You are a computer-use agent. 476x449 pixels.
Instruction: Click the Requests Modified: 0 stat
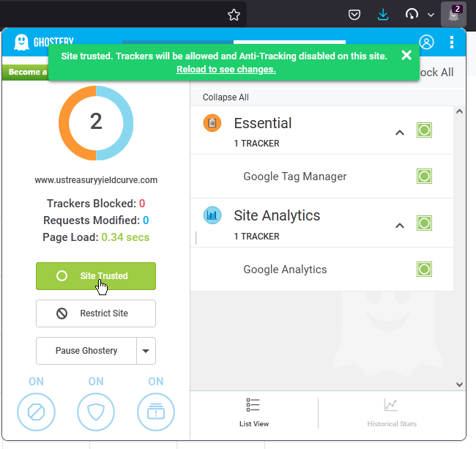96,220
